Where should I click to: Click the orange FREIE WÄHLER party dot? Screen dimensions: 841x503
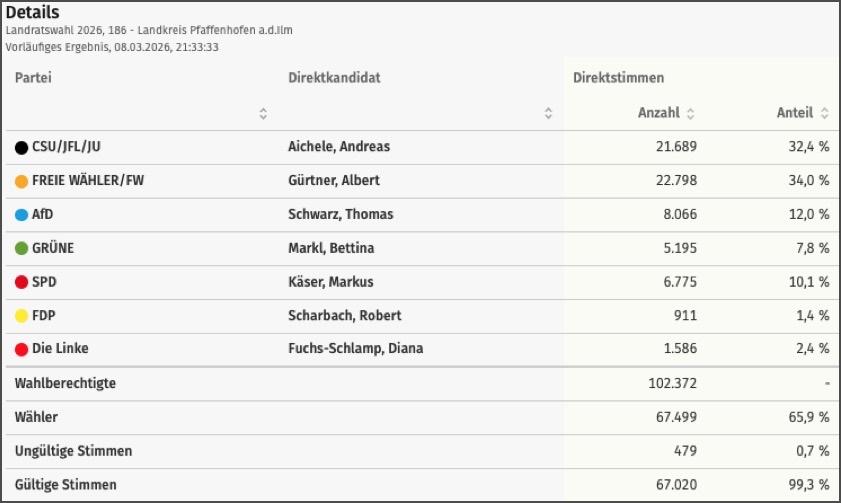click(21, 181)
